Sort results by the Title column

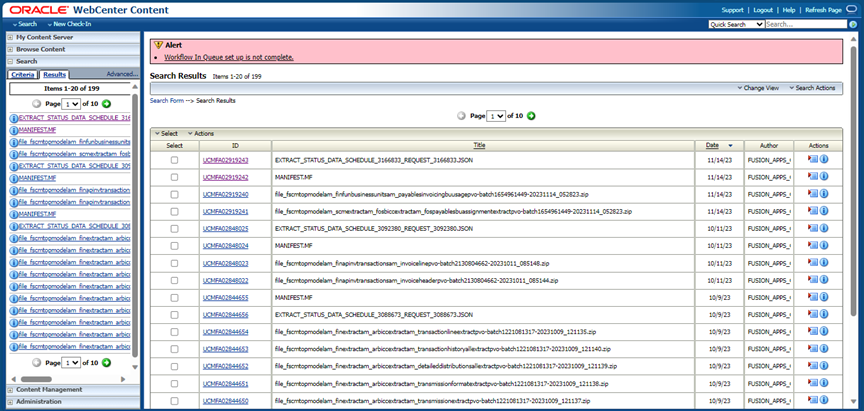pos(479,145)
